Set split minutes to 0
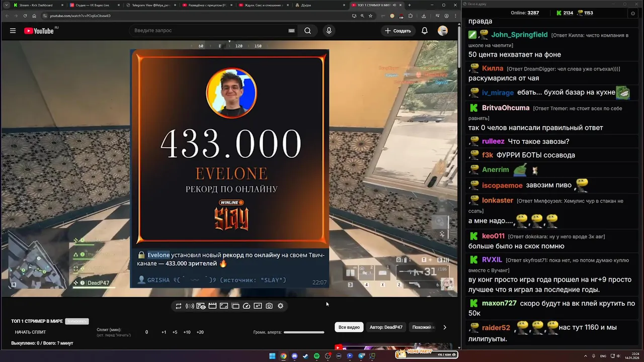 [x=147, y=332]
